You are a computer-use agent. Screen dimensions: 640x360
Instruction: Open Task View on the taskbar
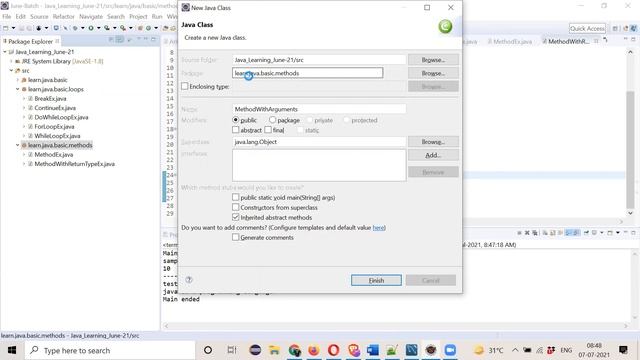coord(232,350)
